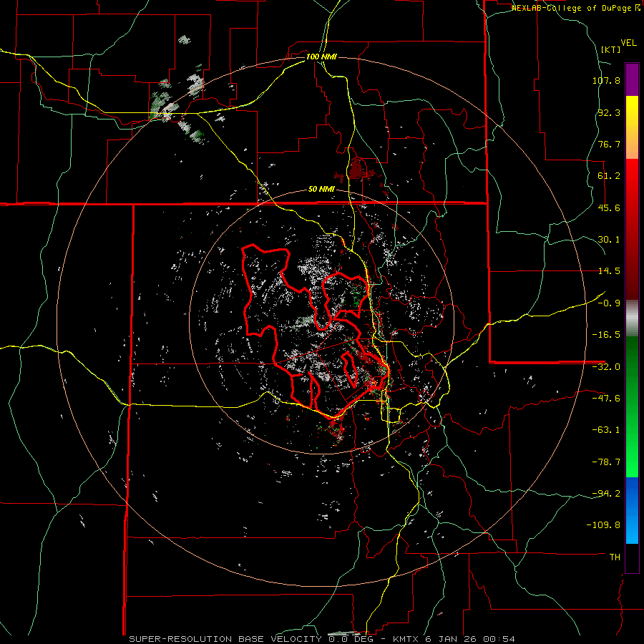Click the -47.6 velocity scale value
Viewport: 644px width, 644px height.
coord(606,399)
